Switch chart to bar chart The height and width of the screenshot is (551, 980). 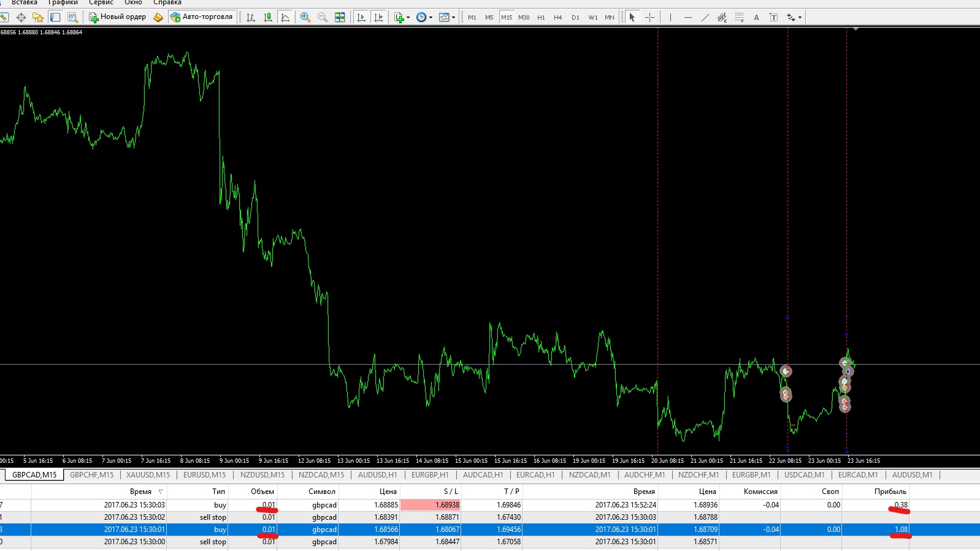coord(251,17)
